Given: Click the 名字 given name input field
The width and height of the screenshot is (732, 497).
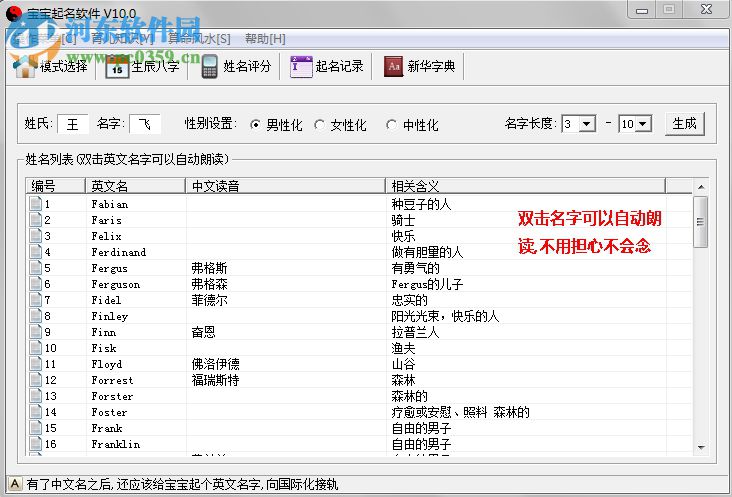Looking at the screenshot, I should [145, 124].
